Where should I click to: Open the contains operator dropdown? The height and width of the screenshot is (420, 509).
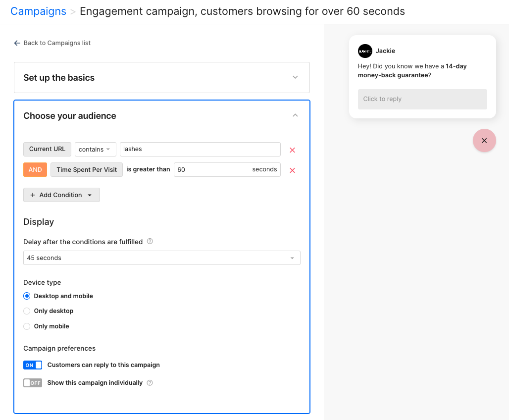point(95,149)
